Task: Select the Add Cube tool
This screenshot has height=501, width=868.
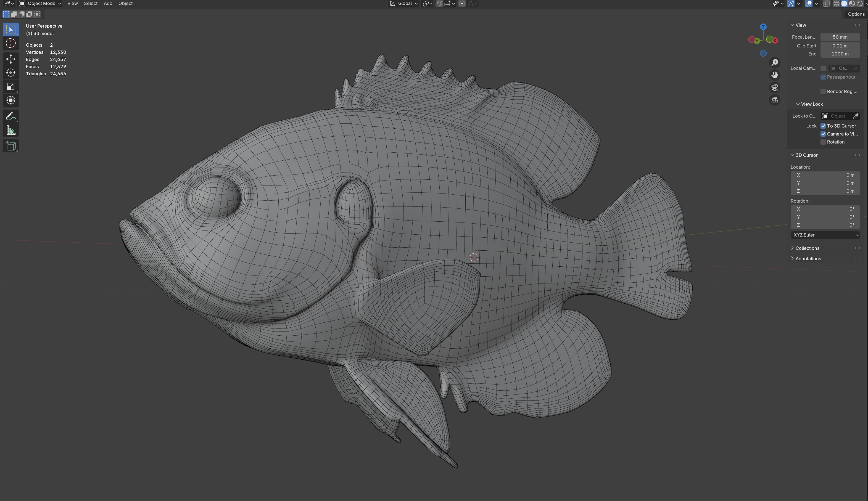Action: coord(11,146)
